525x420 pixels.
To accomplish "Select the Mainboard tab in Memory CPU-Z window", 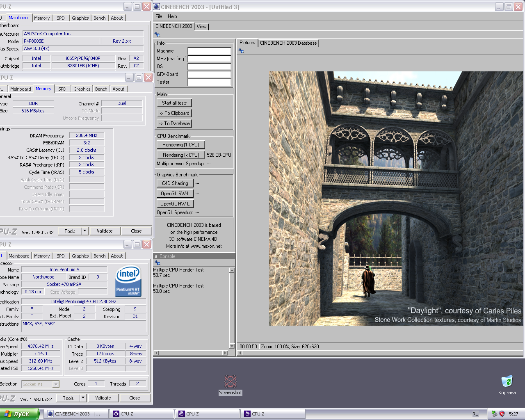I will tap(21, 89).
